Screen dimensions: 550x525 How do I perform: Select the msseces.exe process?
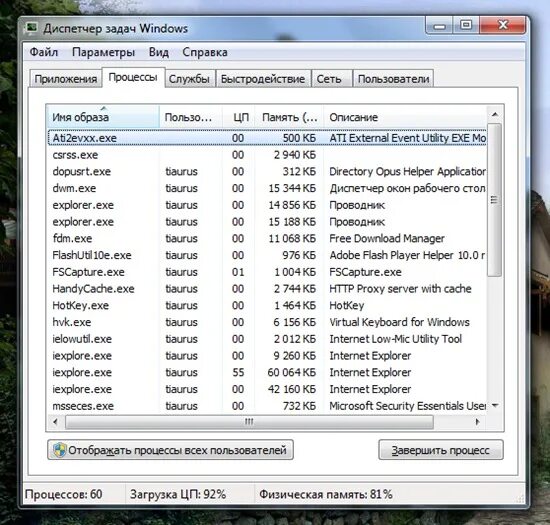(267, 406)
